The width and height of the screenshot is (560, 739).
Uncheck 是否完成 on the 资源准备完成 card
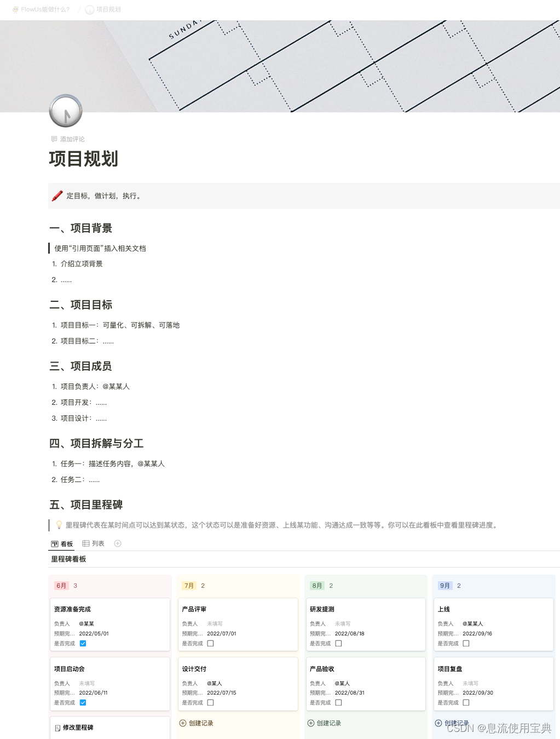coord(83,643)
